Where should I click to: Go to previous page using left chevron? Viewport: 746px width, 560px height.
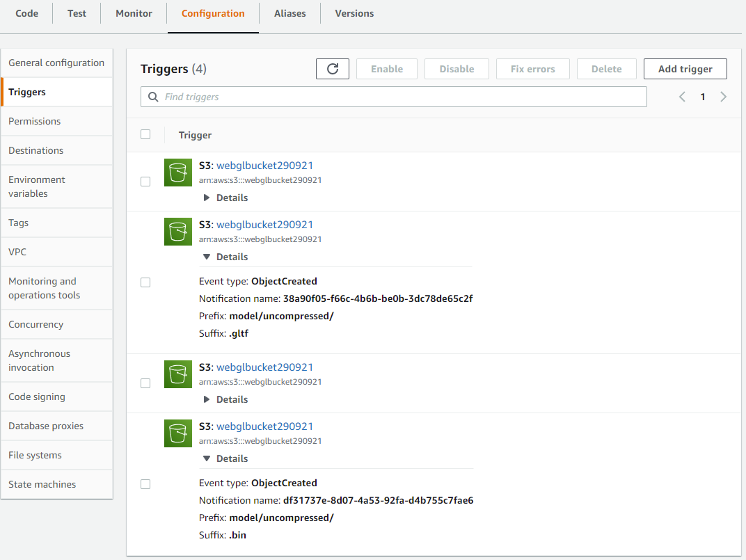(683, 97)
